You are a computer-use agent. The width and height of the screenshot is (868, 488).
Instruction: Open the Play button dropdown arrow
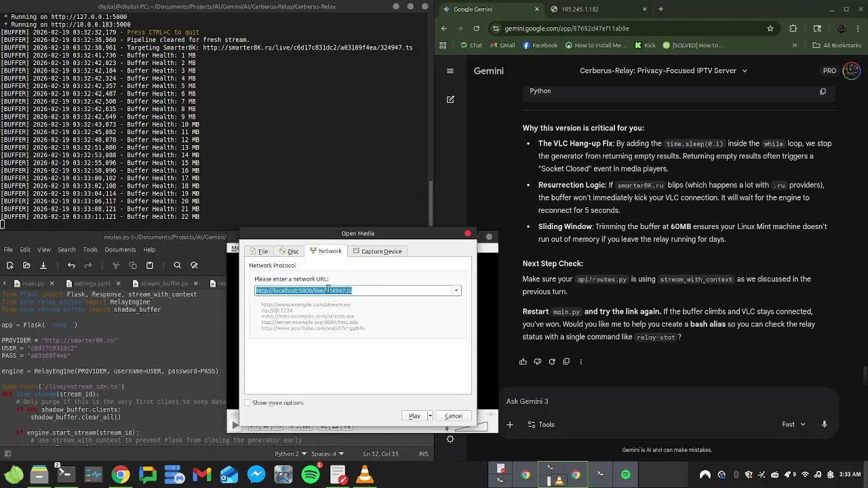430,415
